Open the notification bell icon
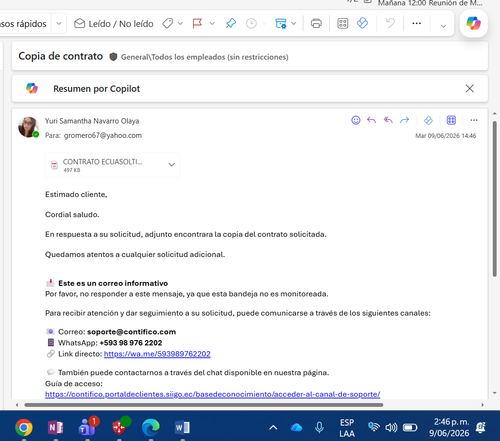Viewport: 500px width, 441px height. 480,428
